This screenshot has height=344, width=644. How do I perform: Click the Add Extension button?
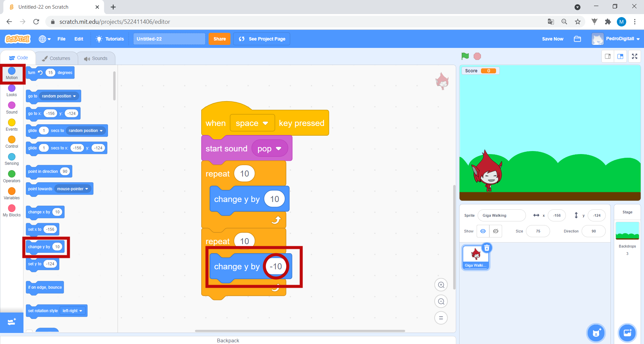point(12,322)
